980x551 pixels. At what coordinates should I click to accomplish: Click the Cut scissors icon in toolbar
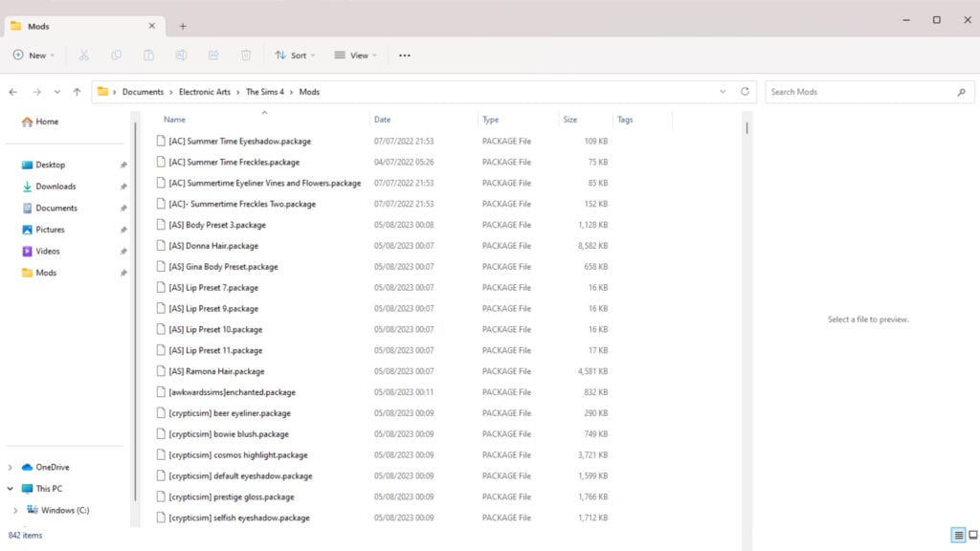(x=84, y=55)
